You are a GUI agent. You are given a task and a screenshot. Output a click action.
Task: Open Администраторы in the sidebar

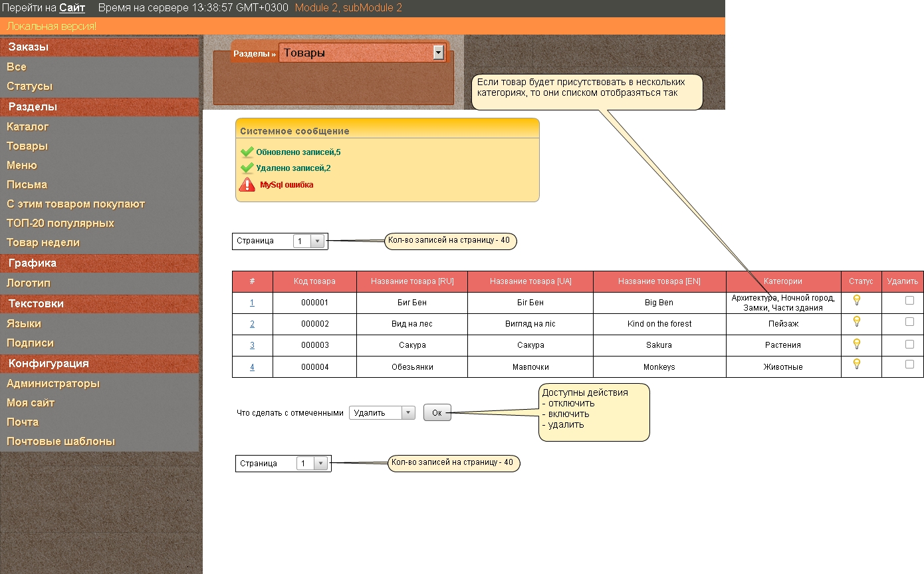53,383
